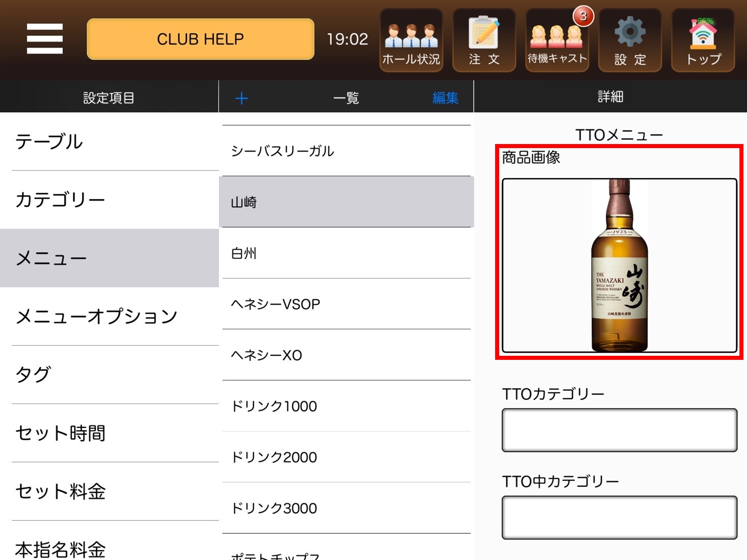Click the TTOカテゴリー input field
This screenshot has width=747, height=560.
tap(619, 430)
